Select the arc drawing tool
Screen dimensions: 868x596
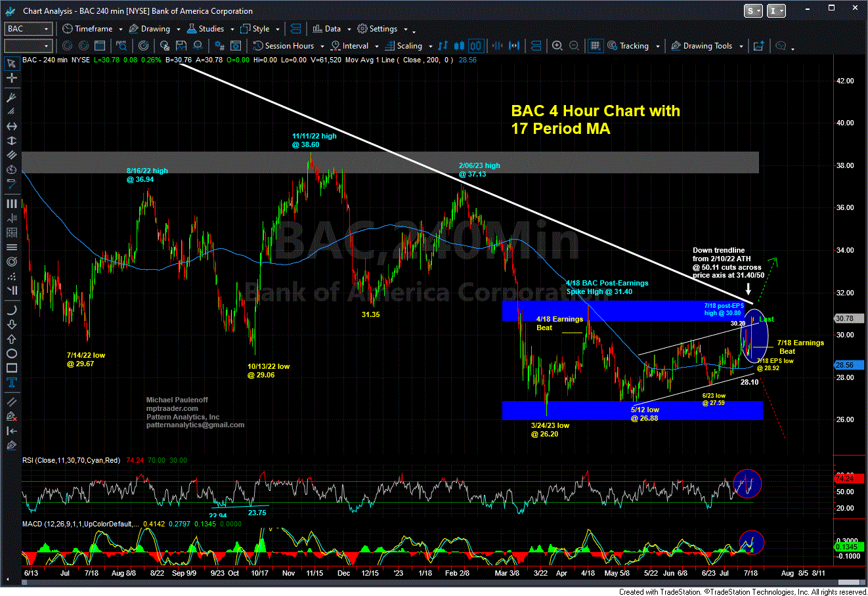point(11,310)
